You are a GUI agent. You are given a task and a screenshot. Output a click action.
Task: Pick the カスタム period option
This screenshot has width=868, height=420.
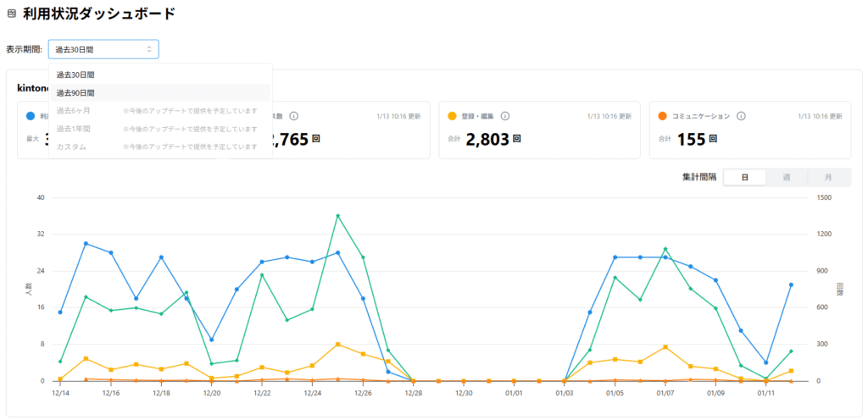pos(71,146)
